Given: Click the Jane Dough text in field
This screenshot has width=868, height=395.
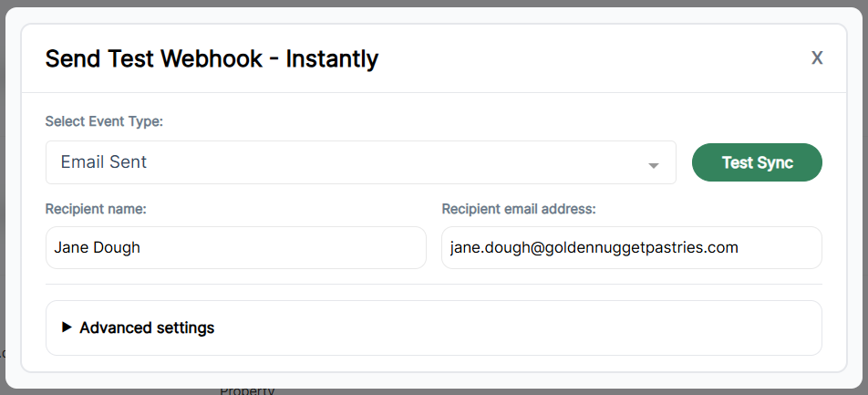Looking at the screenshot, I should tap(98, 247).
